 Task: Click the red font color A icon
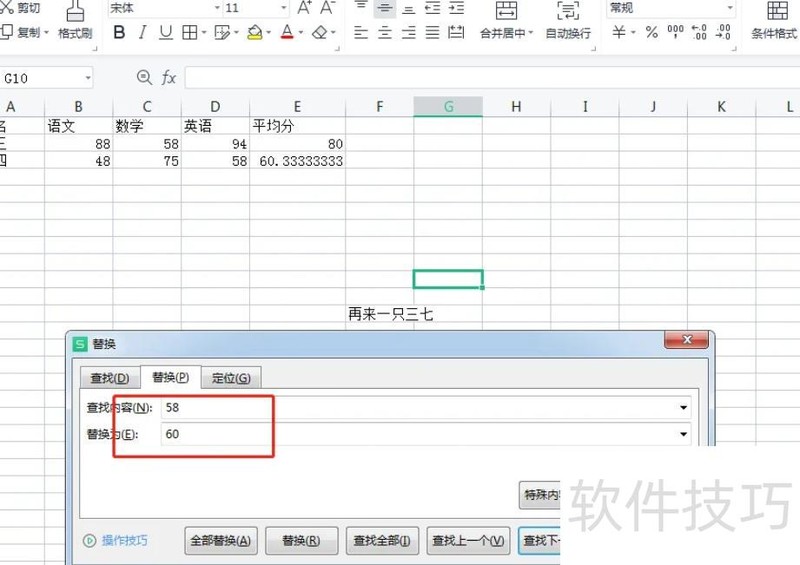tap(287, 33)
